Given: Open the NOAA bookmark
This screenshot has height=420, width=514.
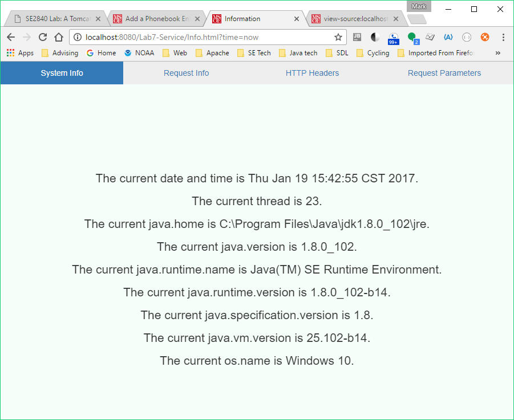Looking at the screenshot, I should pyautogui.click(x=139, y=52).
